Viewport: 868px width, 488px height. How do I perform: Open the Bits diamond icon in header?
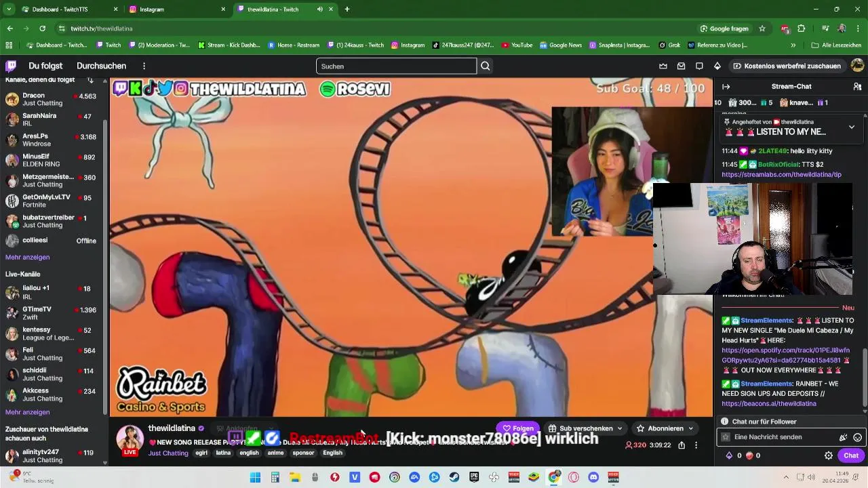pos(717,66)
